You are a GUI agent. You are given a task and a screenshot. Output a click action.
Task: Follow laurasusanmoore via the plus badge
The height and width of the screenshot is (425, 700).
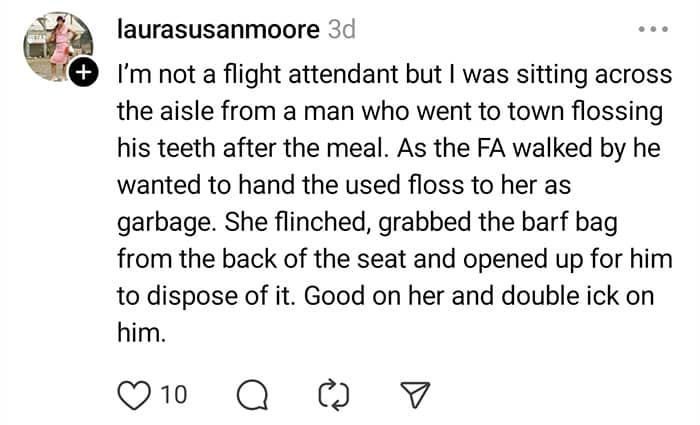tap(87, 71)
